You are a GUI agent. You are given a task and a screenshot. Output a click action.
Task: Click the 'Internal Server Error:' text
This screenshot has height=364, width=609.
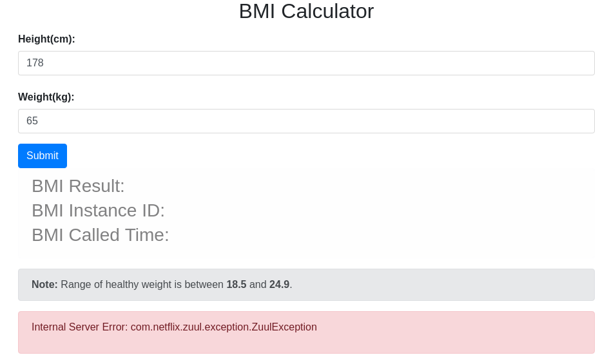79,327
